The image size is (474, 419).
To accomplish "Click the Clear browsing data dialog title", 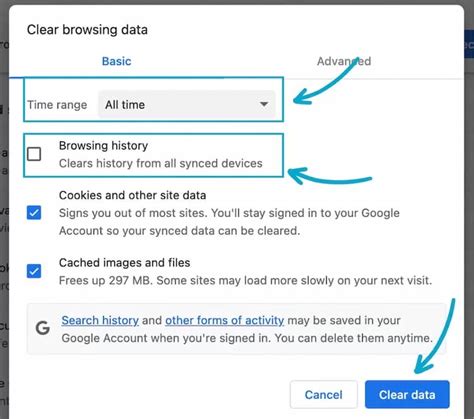I will coord(87,30).
